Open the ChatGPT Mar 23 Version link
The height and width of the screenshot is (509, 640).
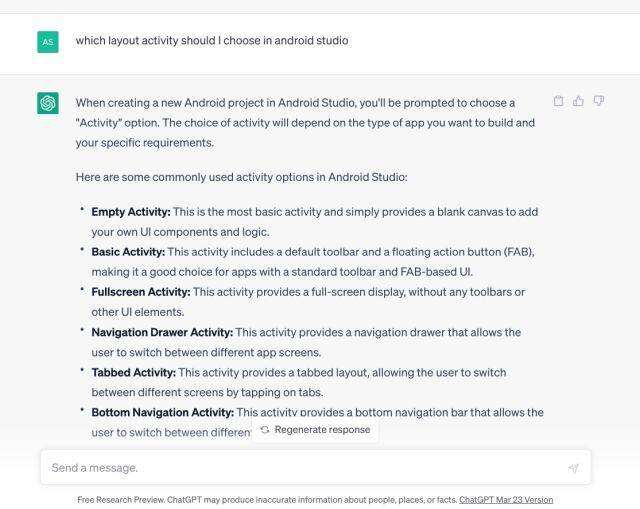click(506, 499)
